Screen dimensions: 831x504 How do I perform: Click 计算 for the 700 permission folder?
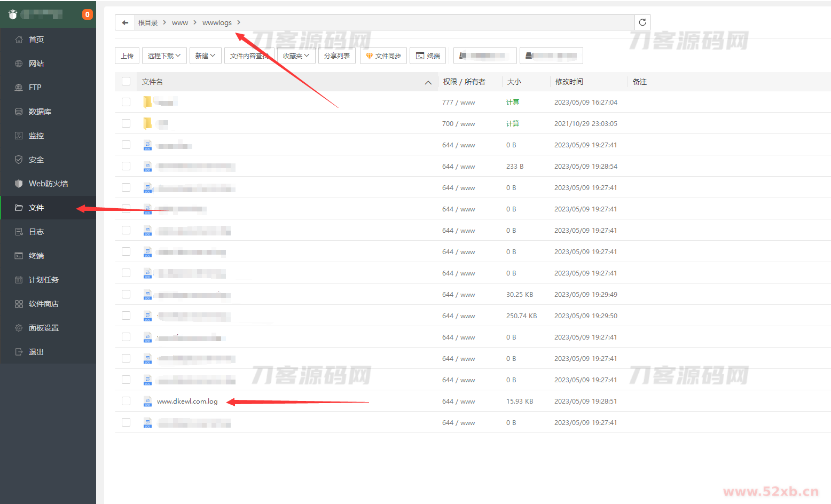pyautogui.click(x=512, y=123)
